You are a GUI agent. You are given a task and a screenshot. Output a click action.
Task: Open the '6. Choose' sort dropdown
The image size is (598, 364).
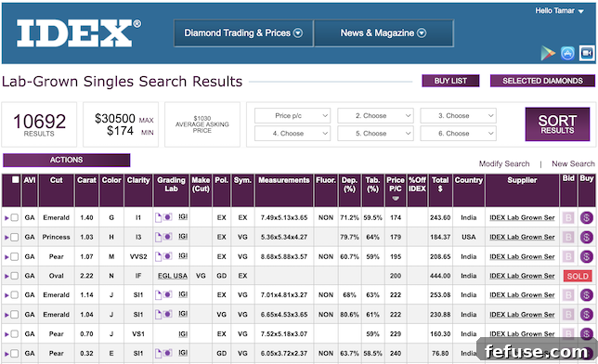(x=458, y=134)
